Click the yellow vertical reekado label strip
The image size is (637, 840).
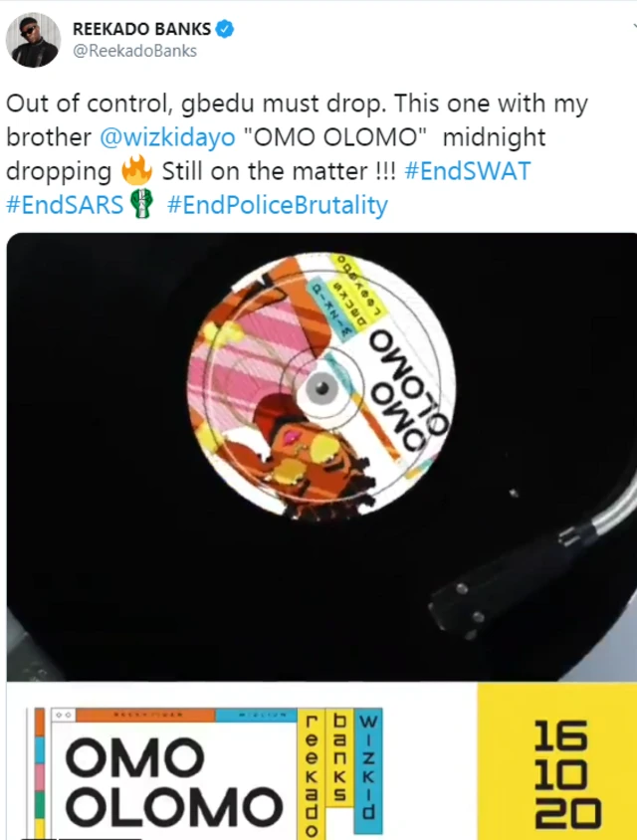[311, 774]
